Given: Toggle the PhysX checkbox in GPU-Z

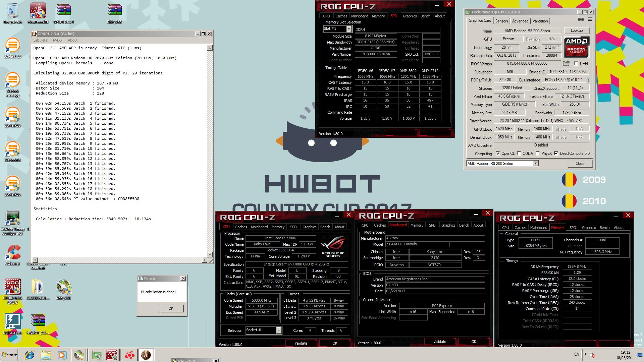Looking at the screenshot, I should tap(538, 154).
